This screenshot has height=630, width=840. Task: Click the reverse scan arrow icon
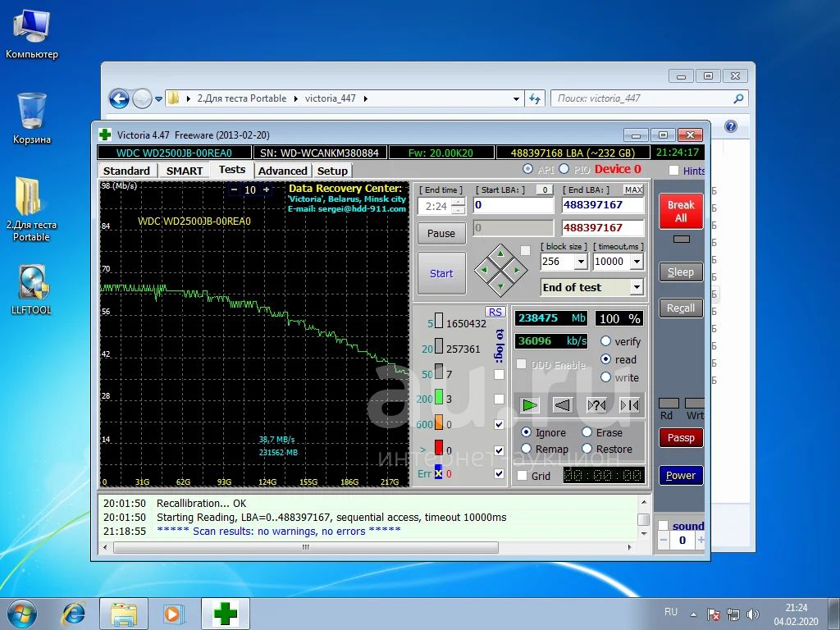tap(563, 405)
